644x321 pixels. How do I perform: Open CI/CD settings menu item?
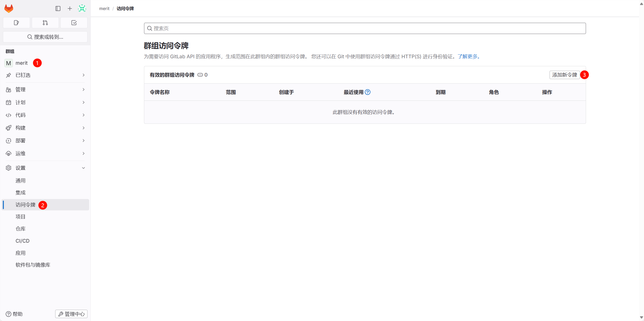click(22, 241)
